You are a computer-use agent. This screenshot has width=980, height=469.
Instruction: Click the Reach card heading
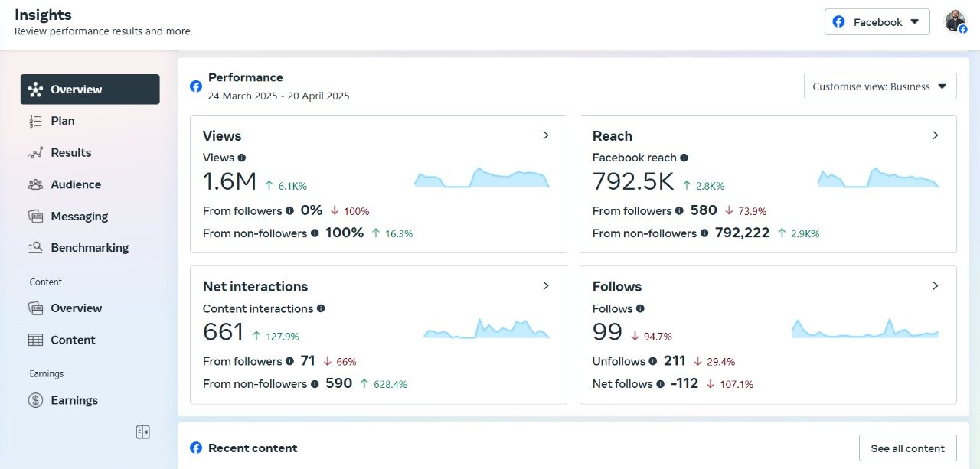point(612,136)
